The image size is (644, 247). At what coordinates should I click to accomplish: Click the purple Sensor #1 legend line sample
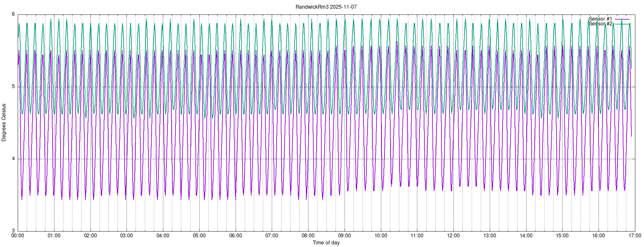point(622,19)
